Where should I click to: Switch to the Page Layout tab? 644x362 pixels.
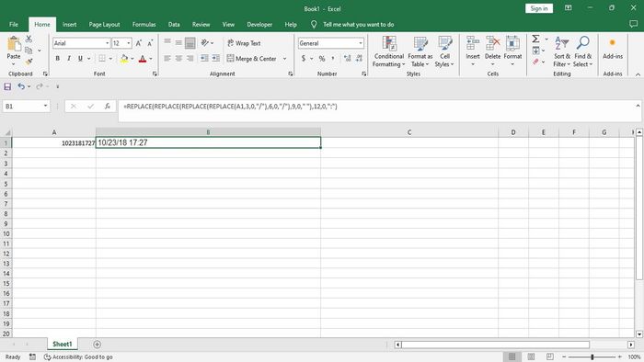click(104, 25)
